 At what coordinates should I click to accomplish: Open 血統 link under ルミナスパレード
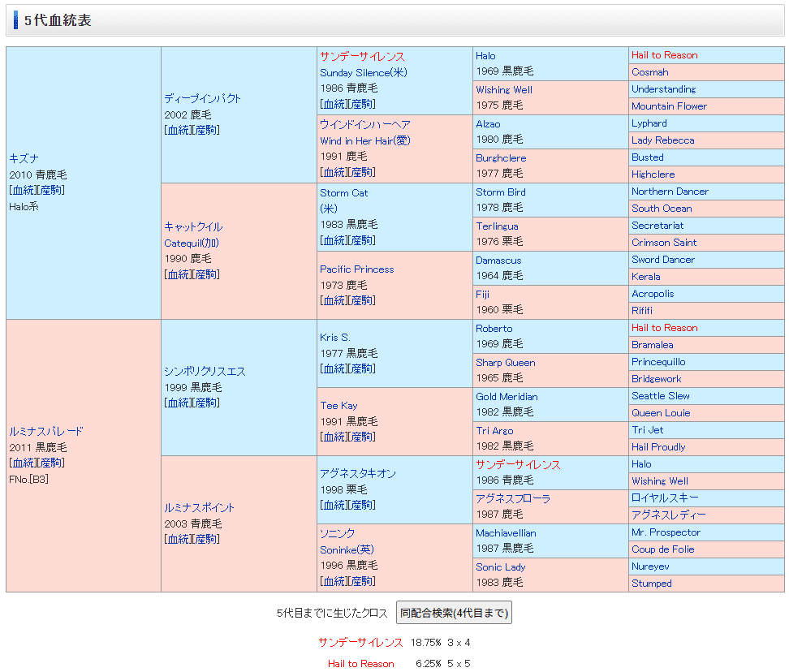coord(24,463)
